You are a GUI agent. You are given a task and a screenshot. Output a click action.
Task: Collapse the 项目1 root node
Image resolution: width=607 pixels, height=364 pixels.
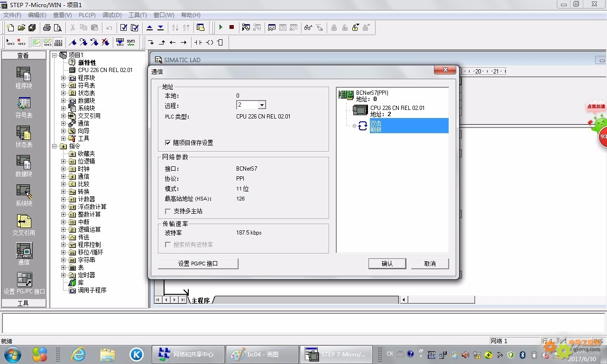(55, 55)
